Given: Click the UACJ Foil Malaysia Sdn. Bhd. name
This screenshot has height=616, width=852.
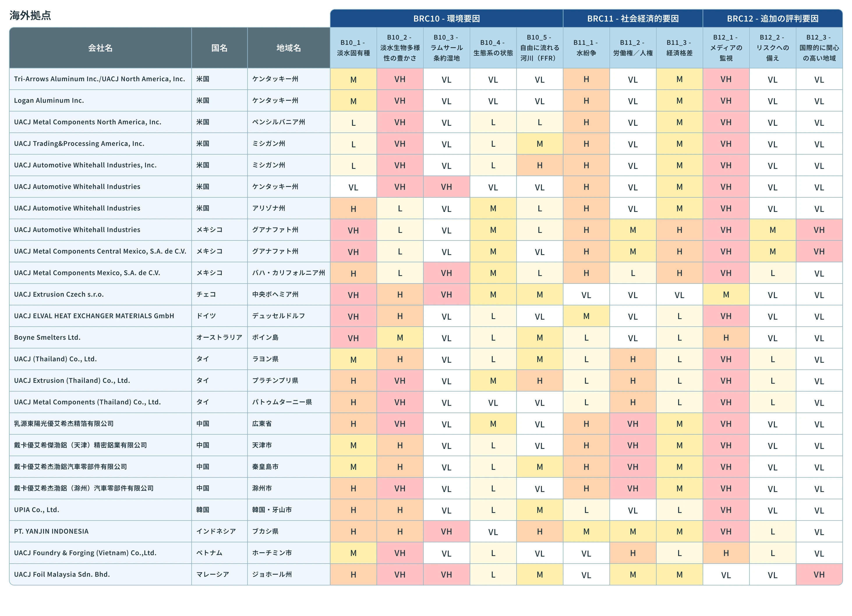Looking at the screenshot, I should pos(62,574).
